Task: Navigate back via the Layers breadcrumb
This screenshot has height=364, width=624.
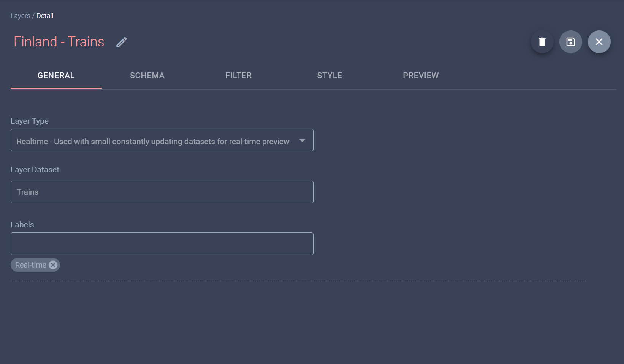Action: pyautogui.click(x=20, y=16)
